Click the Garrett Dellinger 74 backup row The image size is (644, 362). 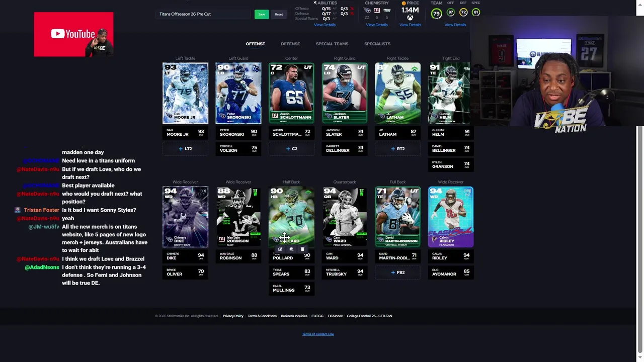click(x=345, y=148)
